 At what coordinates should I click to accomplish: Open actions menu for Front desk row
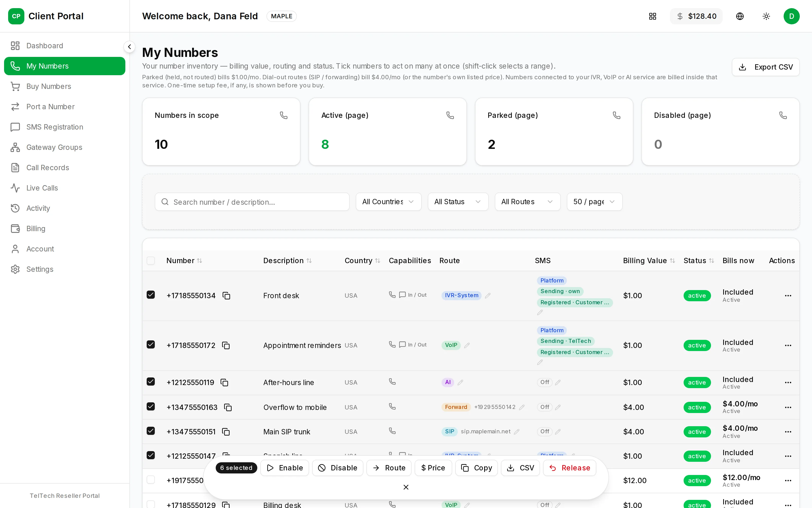(788, 296)
